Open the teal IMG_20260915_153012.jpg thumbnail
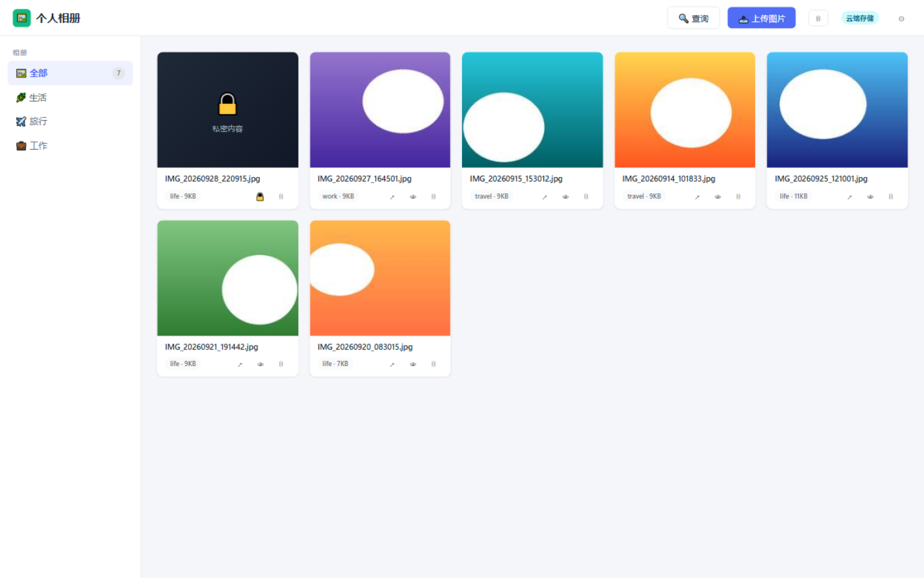This screenshot has width=924, height=578. point(533,110)
